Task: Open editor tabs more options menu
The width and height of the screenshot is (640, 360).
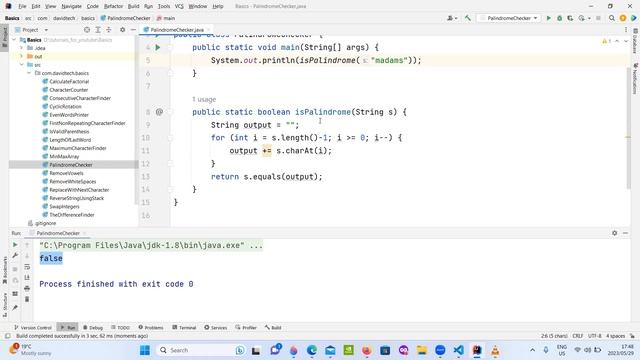Action: 626,30
